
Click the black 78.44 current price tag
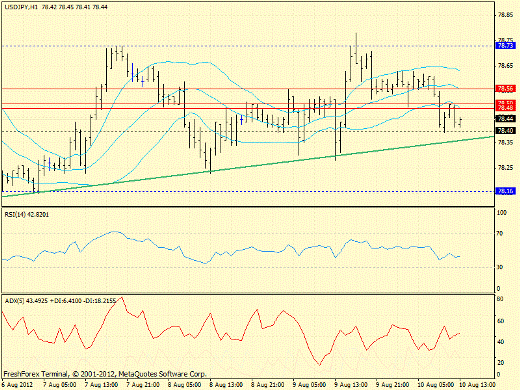[x=506, y=118]
